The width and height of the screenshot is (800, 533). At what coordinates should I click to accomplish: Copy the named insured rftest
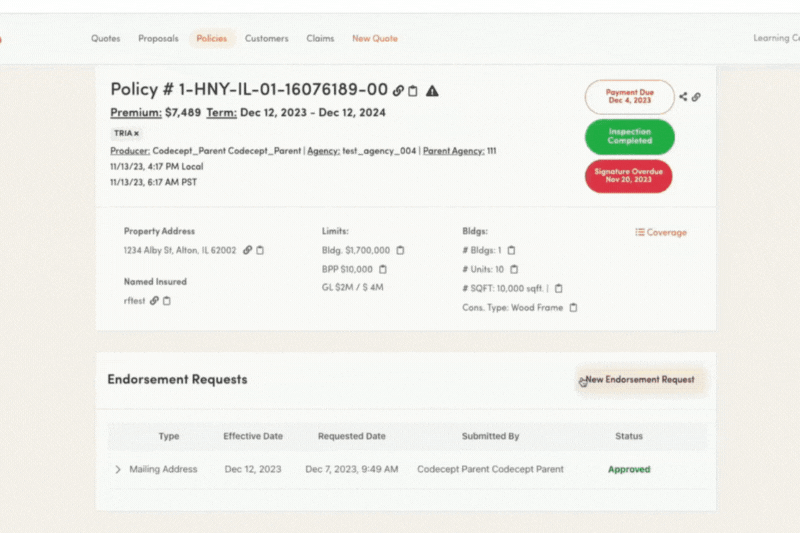[x=167, y=300]
